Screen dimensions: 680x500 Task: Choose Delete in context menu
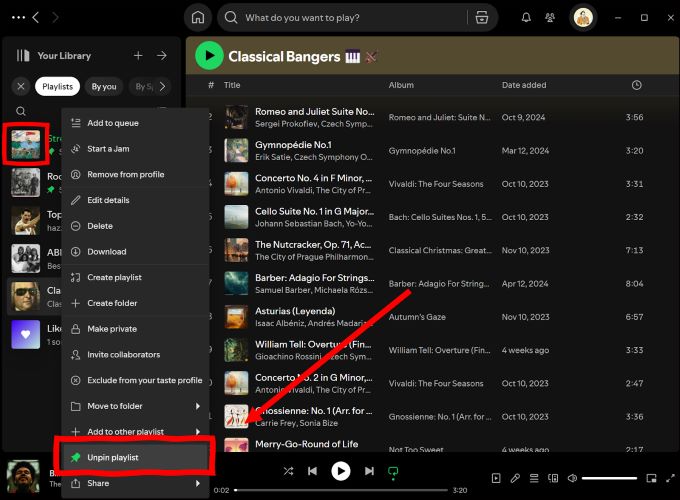click(x=136, y=226)
